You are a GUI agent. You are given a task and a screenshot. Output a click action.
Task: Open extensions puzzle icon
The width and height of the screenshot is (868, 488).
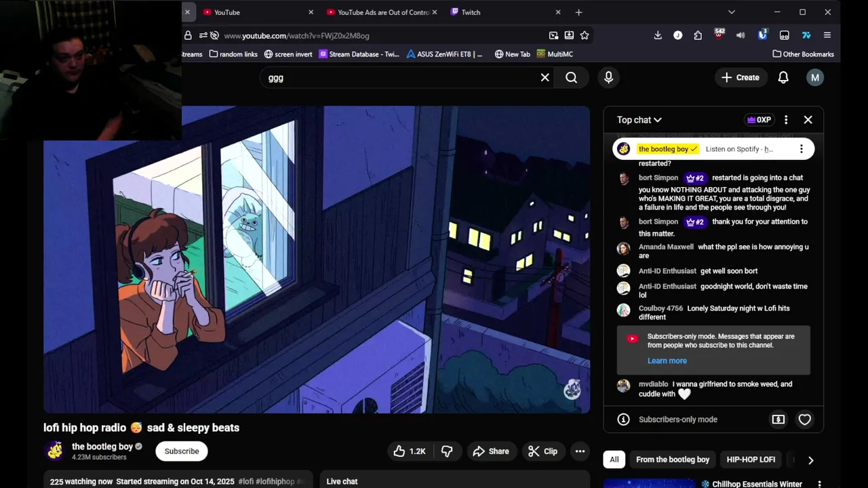[x=698, y=35]
